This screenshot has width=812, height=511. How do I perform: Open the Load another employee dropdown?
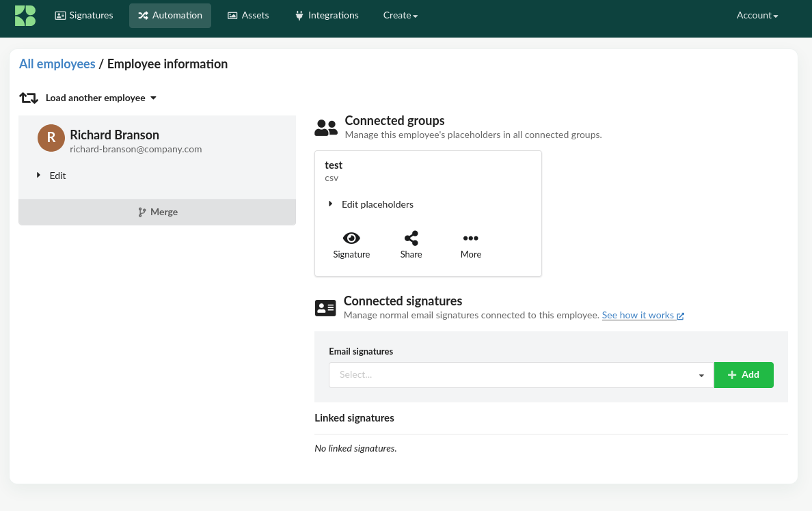click(x=100, y=98)
